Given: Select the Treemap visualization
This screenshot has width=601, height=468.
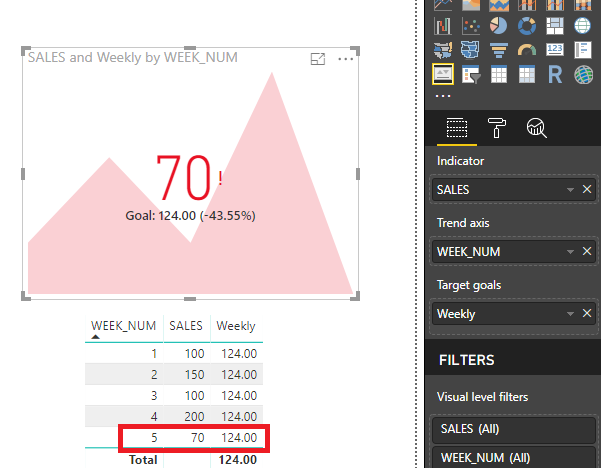Looking at the screenshot, I should pos(555,26).
